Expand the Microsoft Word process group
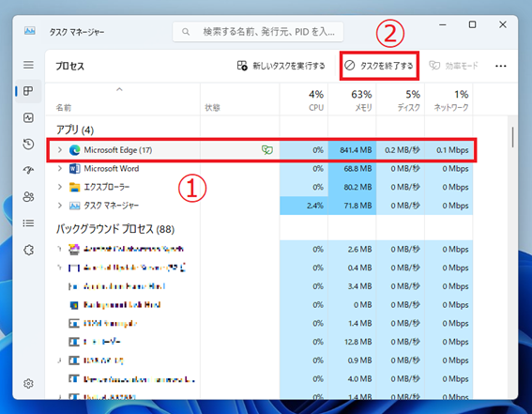Viewport: 532px width, 414px height. [60, 169]
